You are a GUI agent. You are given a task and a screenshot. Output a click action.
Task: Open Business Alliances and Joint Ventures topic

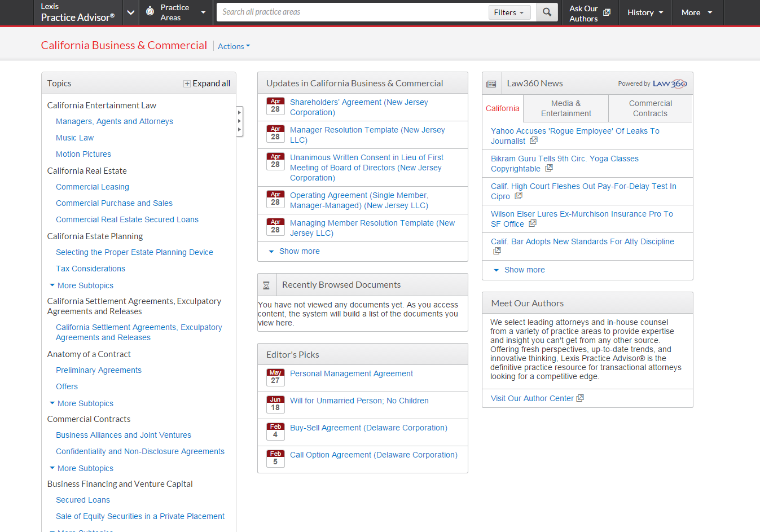click(124, 435)
